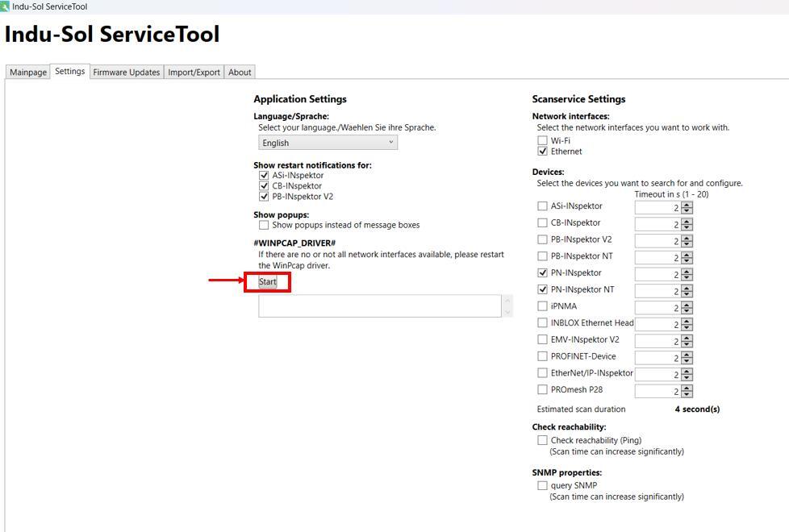Click the "4 second(s)" estimated scan duration value
Screen dimensions: 789x532
[697, 409]
